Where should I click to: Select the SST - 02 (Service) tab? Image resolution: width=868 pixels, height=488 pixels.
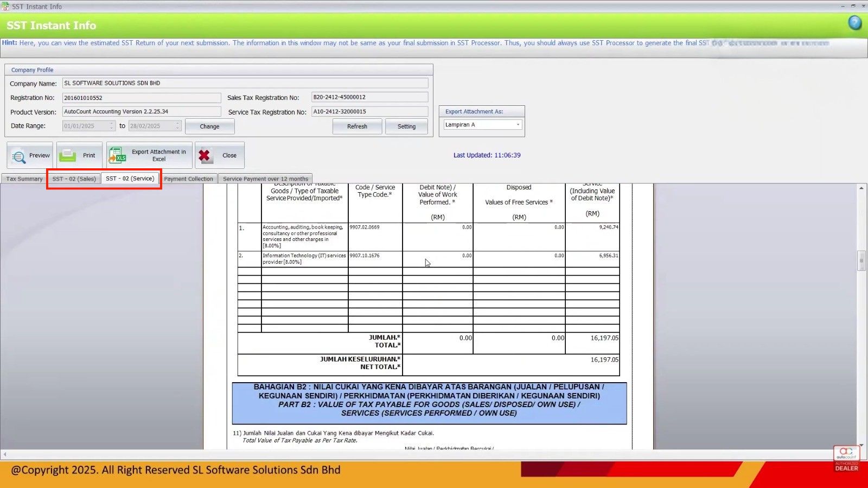(130, 178)
